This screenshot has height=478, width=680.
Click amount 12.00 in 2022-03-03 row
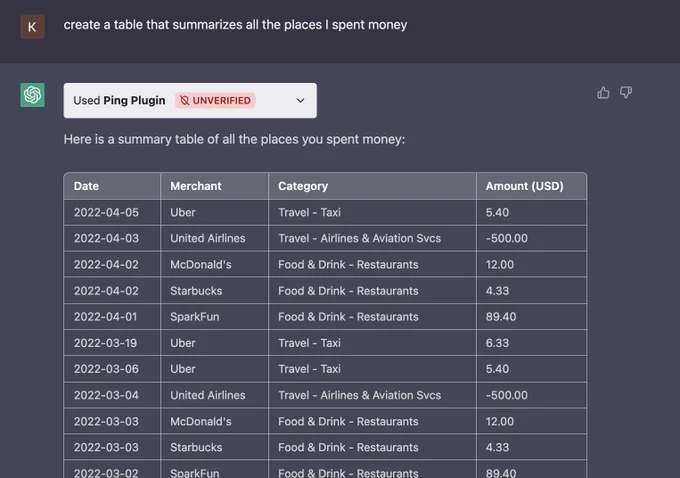pos(500,422)
